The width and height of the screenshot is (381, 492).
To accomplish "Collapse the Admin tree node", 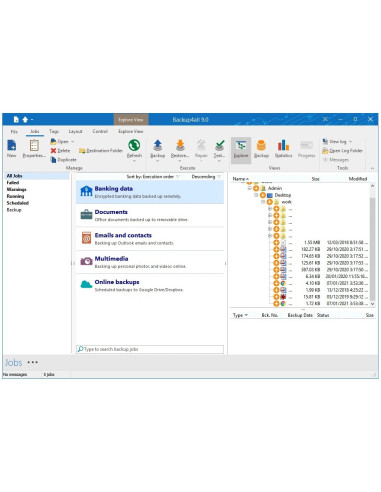I will coord(249,188).
